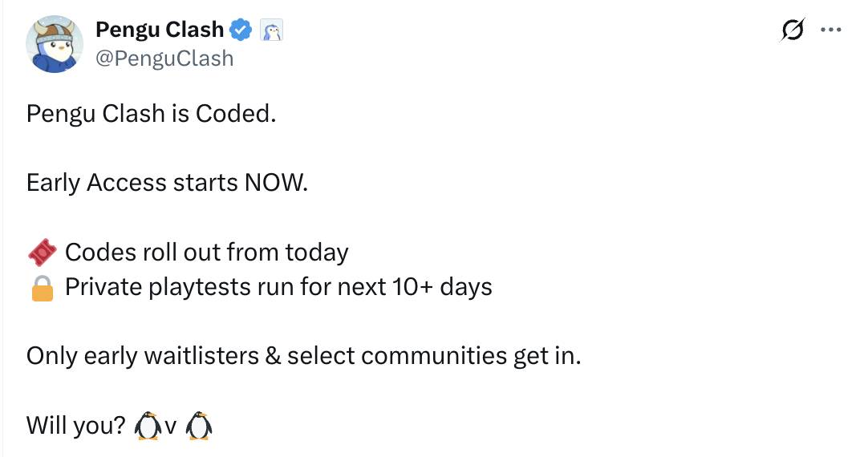Click the Grok slashed-circle icon

coord(792,30)
